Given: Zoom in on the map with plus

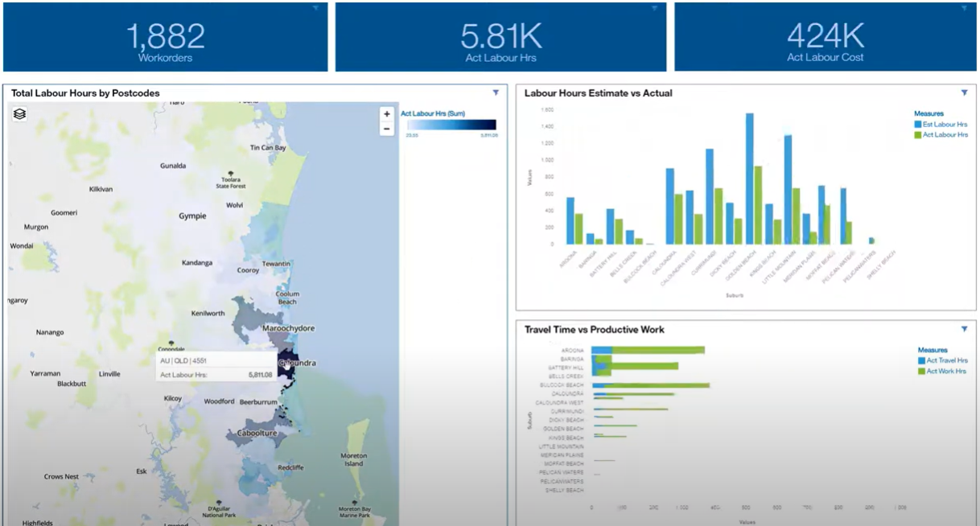Looking at the screenshot, I should click(x=387, y=114).
